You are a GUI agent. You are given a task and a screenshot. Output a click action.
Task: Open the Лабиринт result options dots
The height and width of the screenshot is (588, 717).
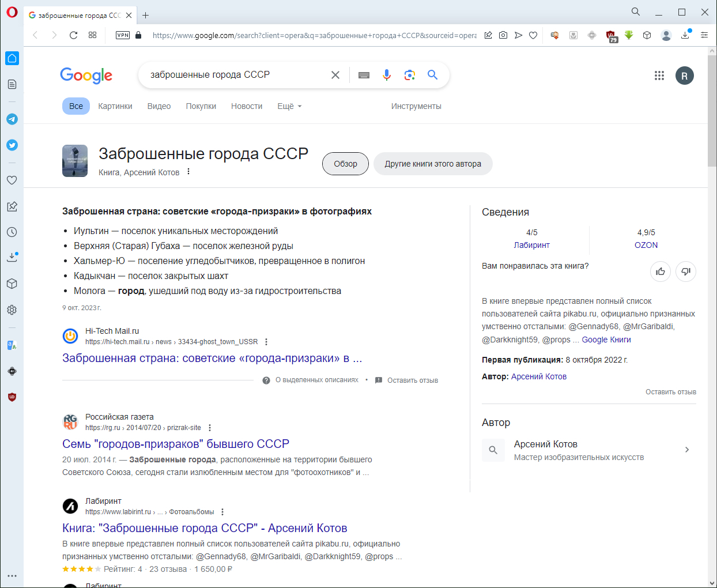click(222, 512)
